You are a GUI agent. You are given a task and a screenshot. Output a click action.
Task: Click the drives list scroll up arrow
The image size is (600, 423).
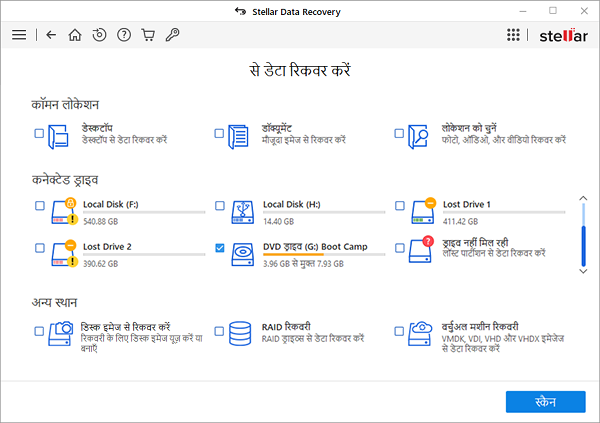(583, 198)
